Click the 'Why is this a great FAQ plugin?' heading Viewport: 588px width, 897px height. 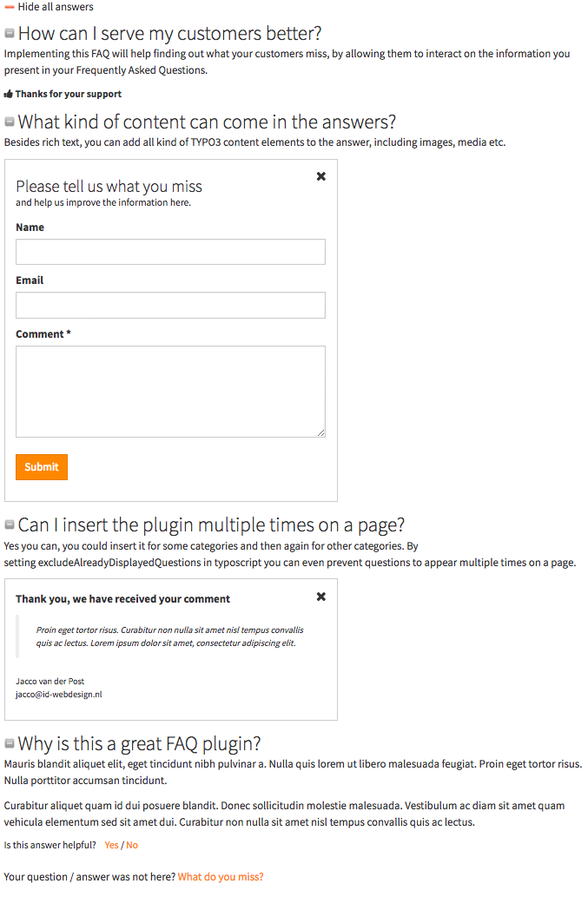(139, 744)
